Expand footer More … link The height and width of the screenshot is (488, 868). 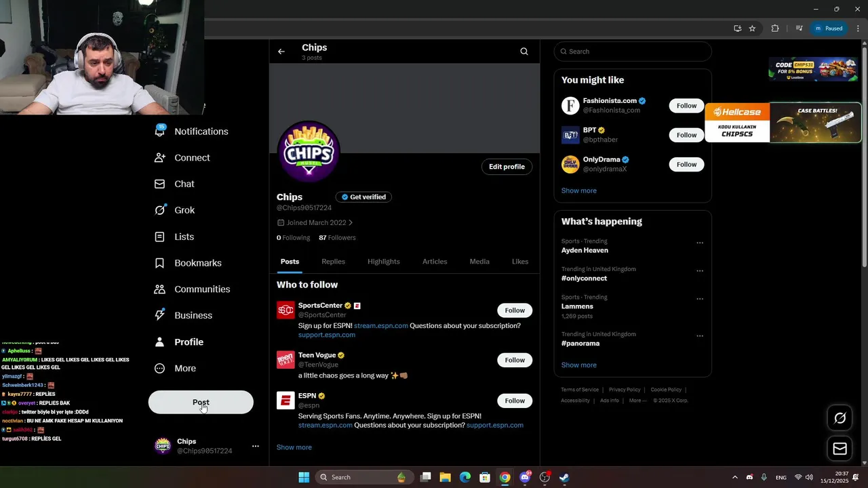[637, 401]
